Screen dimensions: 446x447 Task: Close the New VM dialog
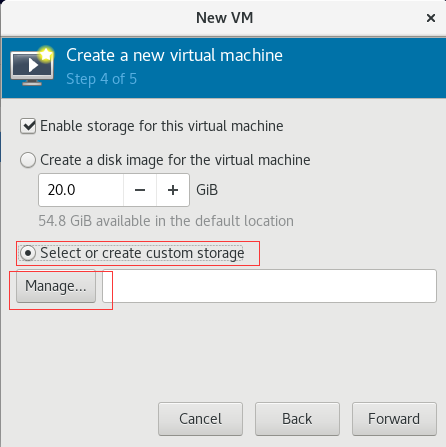tap(431, 18)
